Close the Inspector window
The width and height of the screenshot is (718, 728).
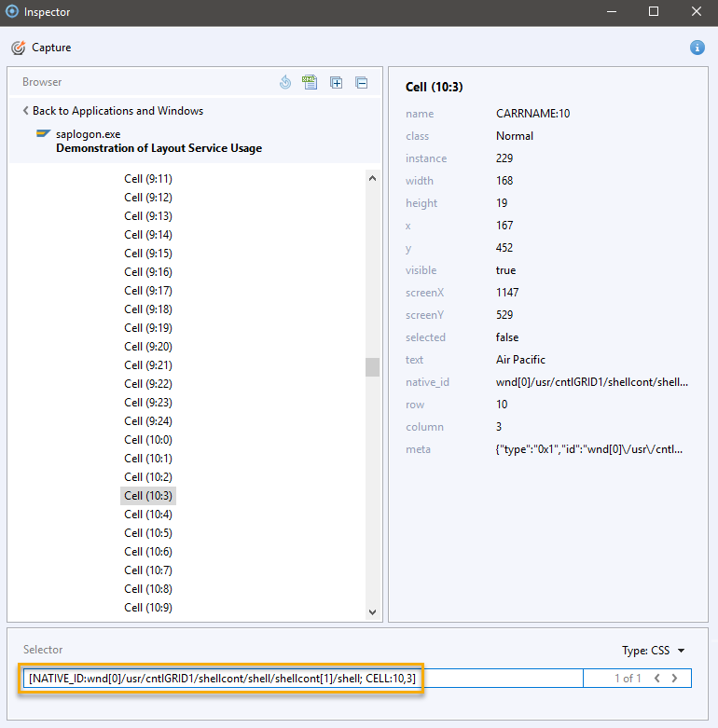point(697,11)
